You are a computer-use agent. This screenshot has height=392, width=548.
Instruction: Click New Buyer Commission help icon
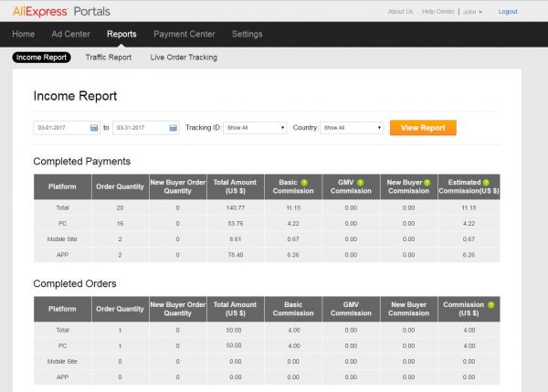click(427, 183)
